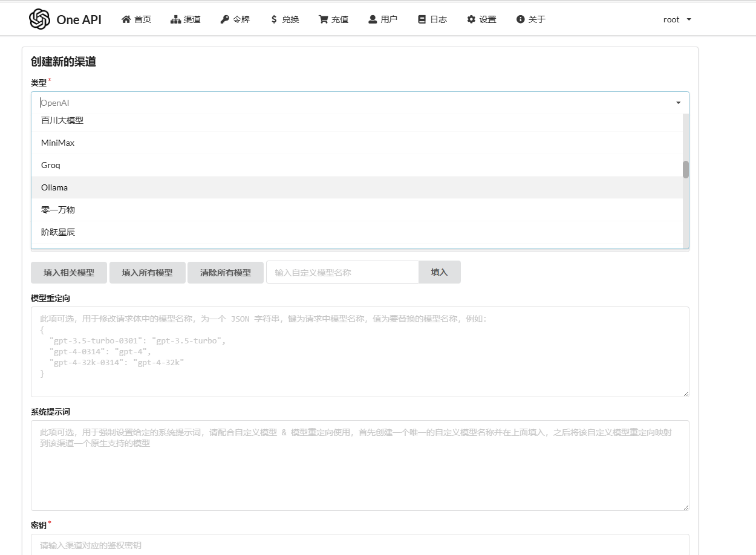Click into the 模型重定向 text area

click(x=360, y=352)
